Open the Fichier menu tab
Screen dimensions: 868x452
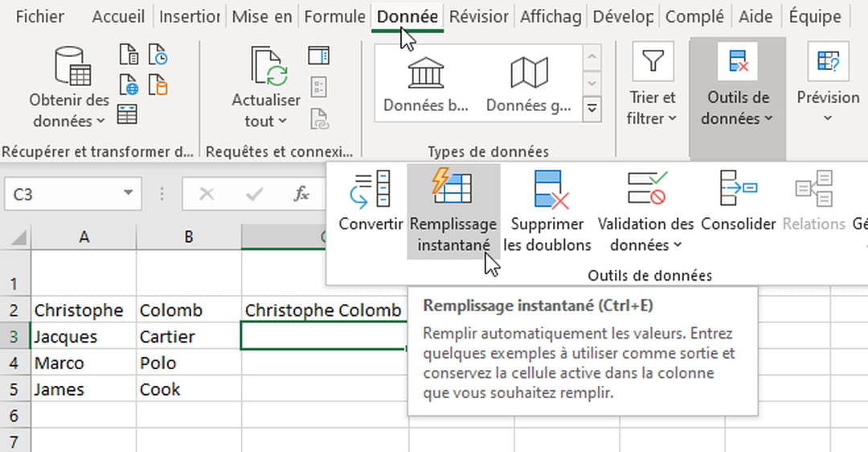pyautogui.click(x=39, y=17)
